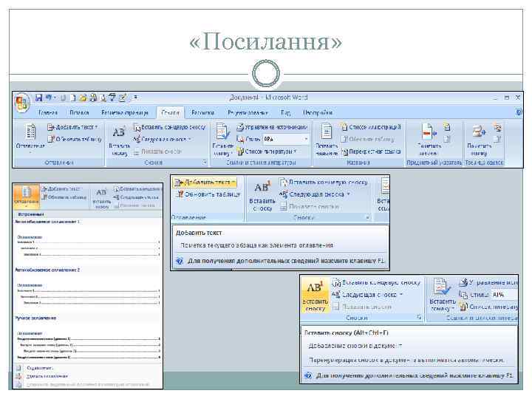Screen dimensions: 532x399
Task: Switch to the Рецензирование ribbon tab
Action: (x=248, y=112)
